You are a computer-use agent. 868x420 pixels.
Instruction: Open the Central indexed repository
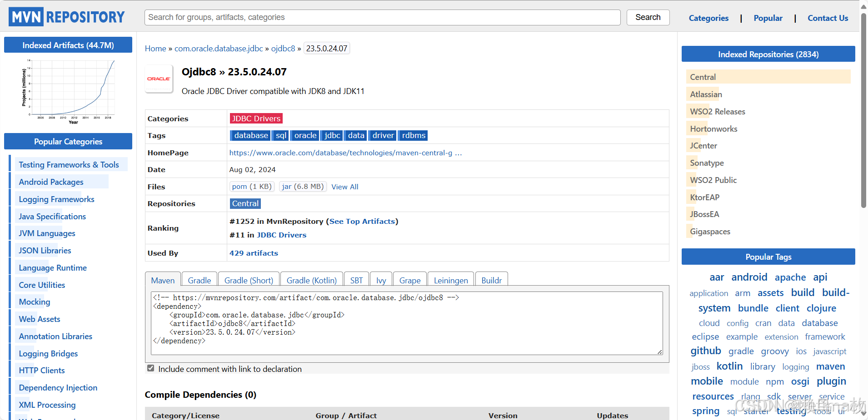[703, 77]
